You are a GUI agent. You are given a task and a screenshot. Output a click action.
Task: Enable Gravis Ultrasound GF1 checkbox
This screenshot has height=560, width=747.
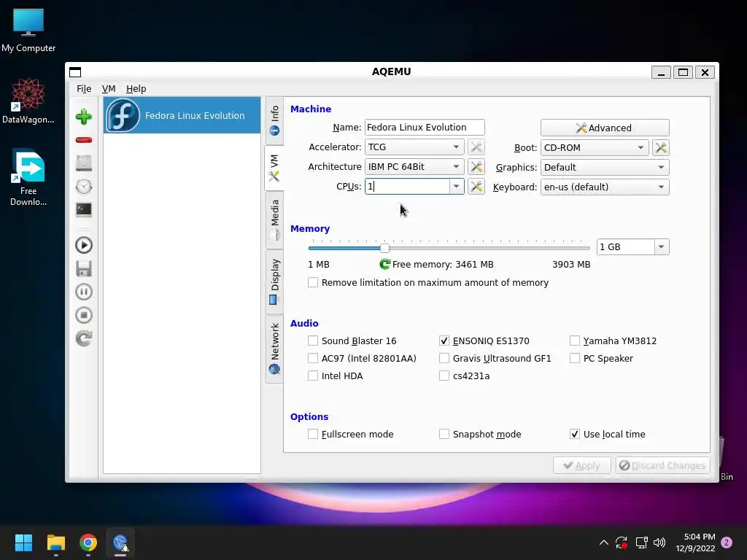click(x=444, y=358)
